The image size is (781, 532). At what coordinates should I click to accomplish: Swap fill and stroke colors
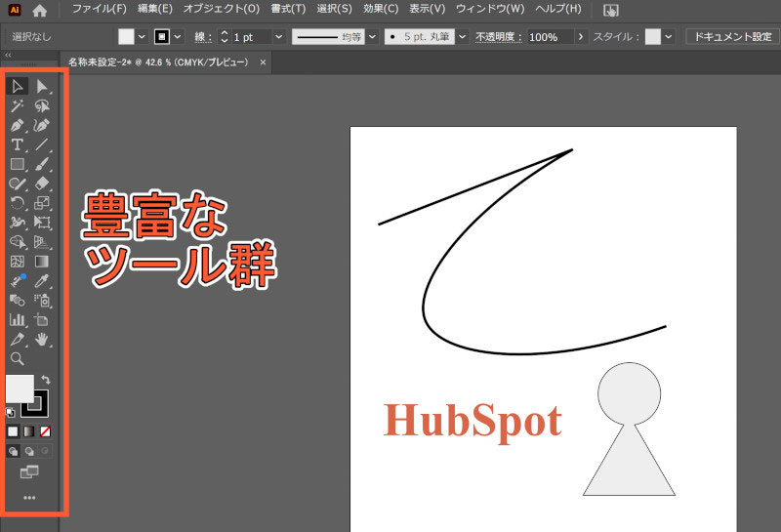(x=46, y=379)
